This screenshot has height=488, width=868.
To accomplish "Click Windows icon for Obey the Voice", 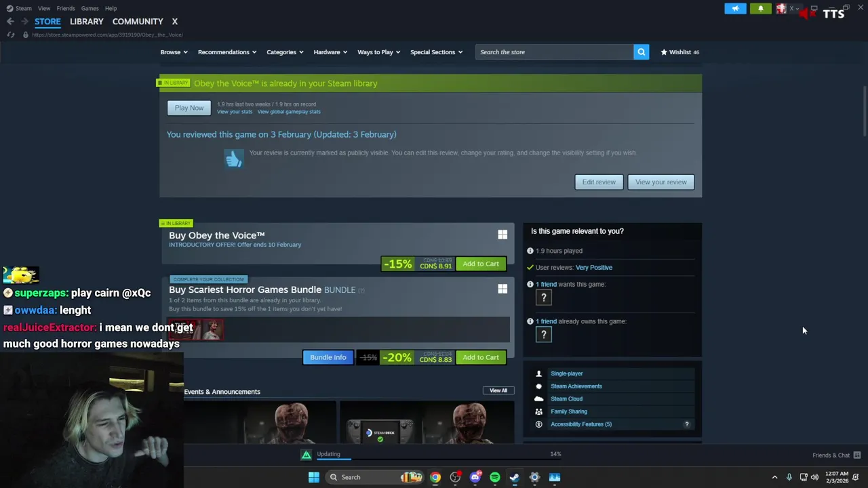I will coord(502,235).
